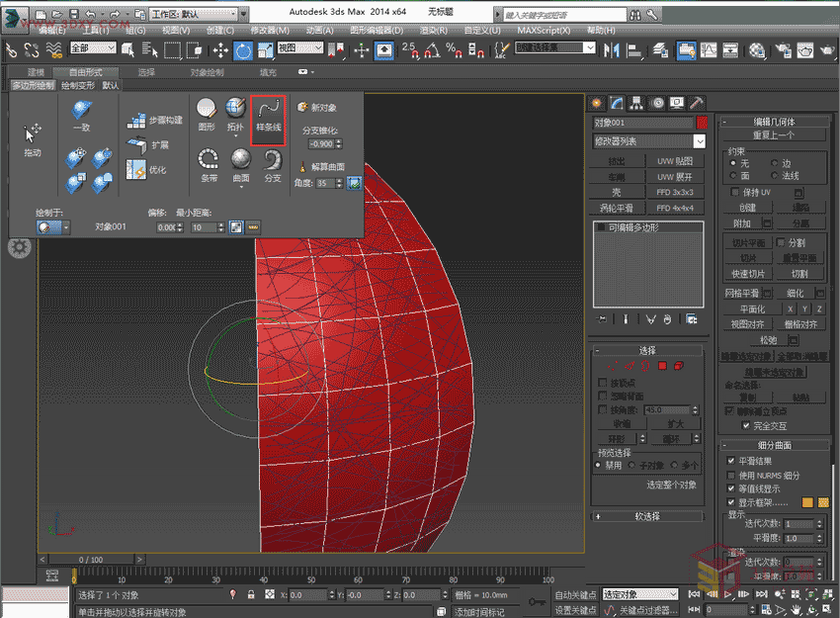Screen dimensions: 840x618
Task: Click the Select and Move tool
Action: coord(219,50)
